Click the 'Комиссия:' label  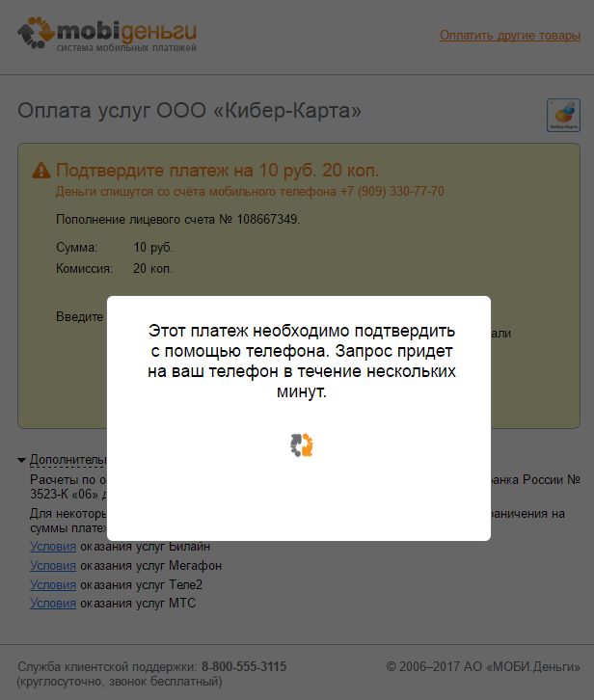click(84, 269)
